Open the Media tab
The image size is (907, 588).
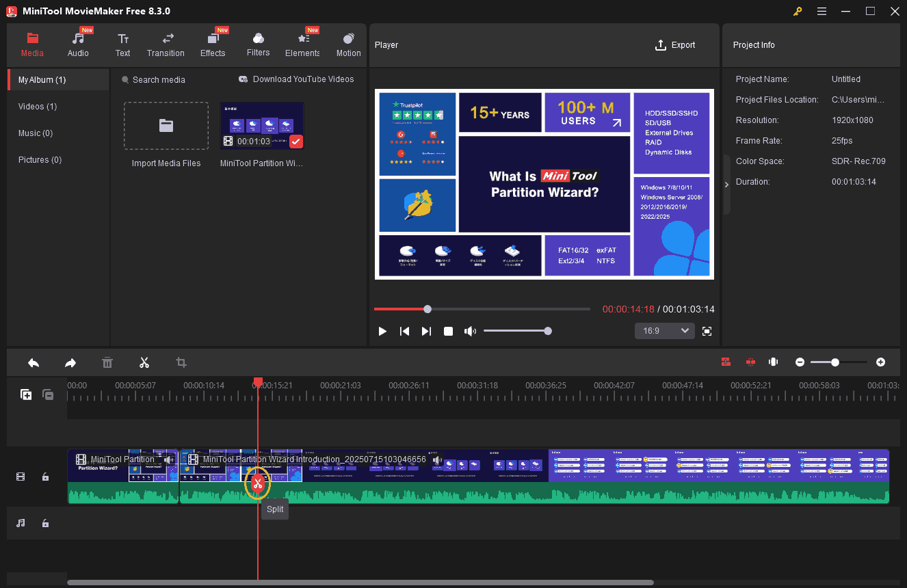pos(32,45)
